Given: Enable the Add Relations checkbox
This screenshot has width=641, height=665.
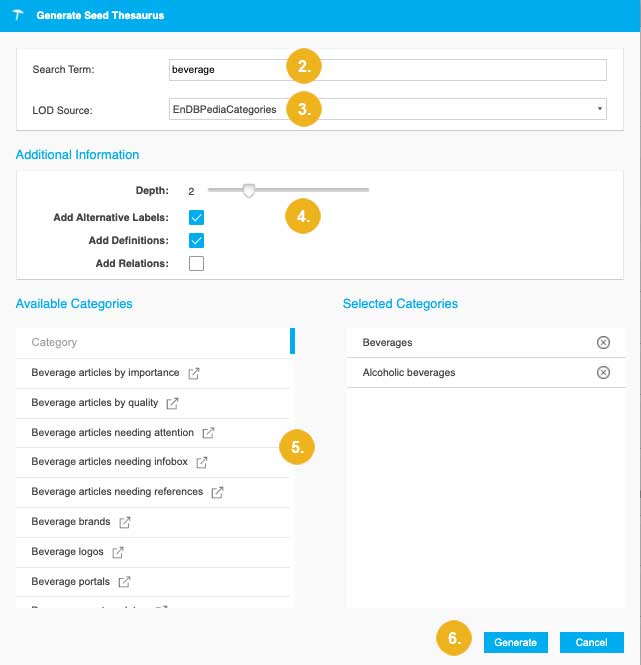Looking at the screenshot, I should (x=197, y=264).
